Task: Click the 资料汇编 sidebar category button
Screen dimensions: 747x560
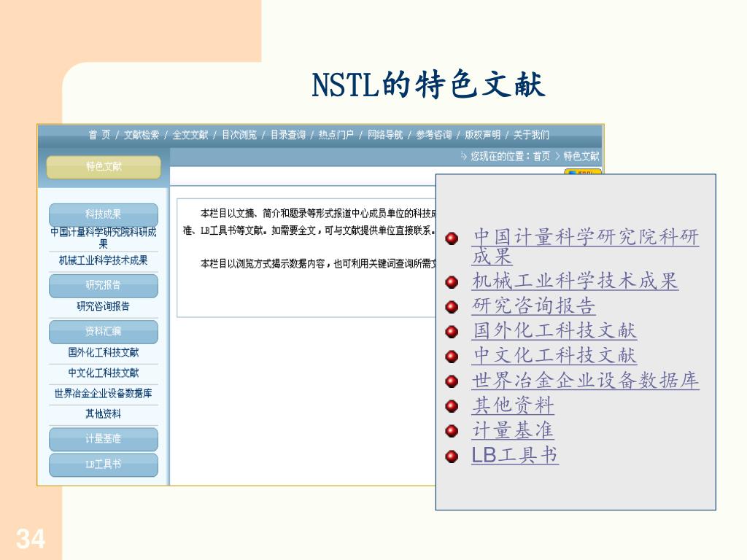Action: [104, 332]
